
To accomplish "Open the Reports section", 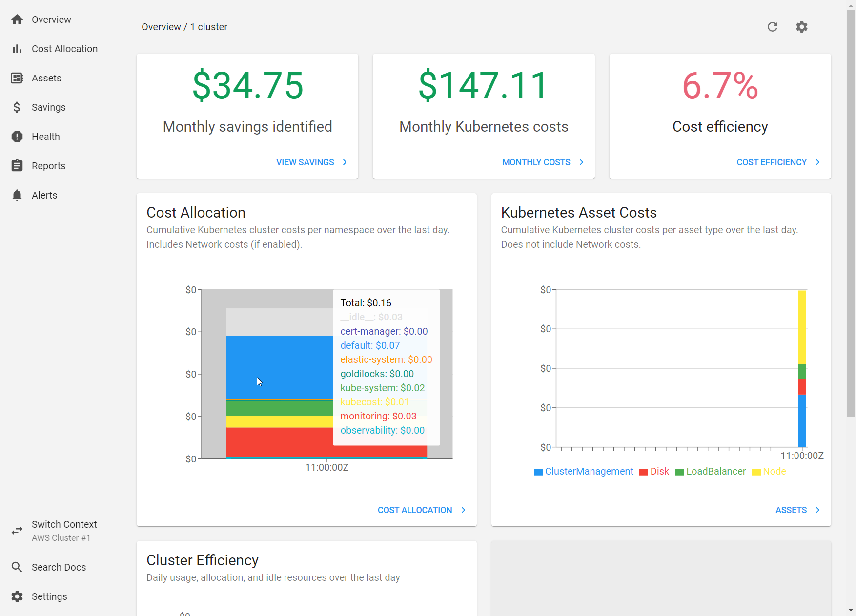I will 48,166.
